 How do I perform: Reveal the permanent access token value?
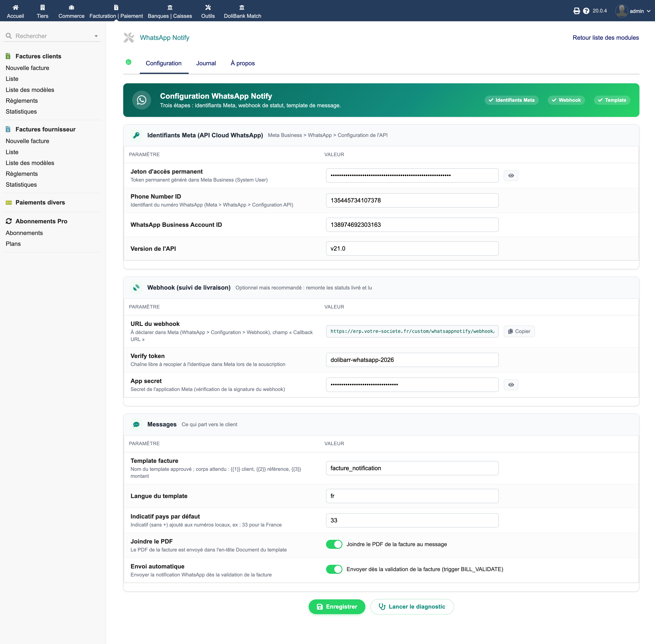tap(511, 176)
